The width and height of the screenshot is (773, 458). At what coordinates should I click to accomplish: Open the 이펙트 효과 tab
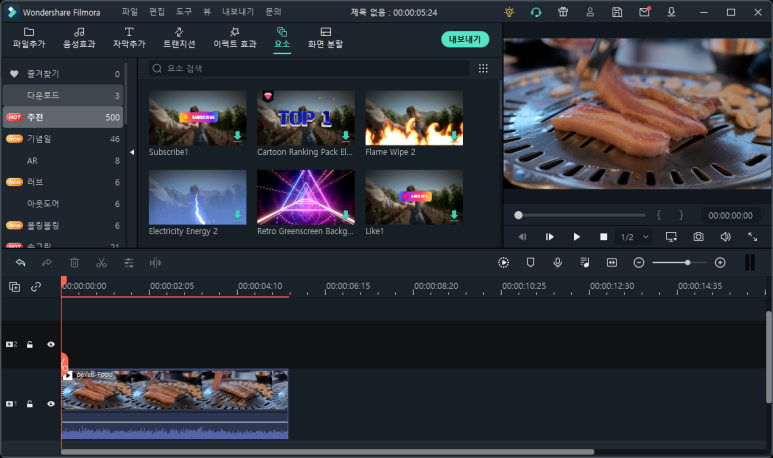[235, 38]
